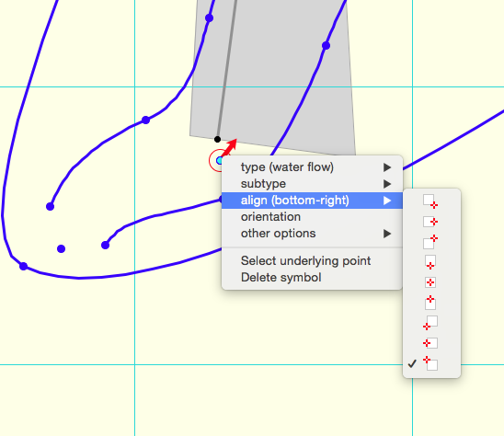Viewport: 504px width, 436px height.
Task: Click the black station point below gray line
Action: tap(217, 139)
